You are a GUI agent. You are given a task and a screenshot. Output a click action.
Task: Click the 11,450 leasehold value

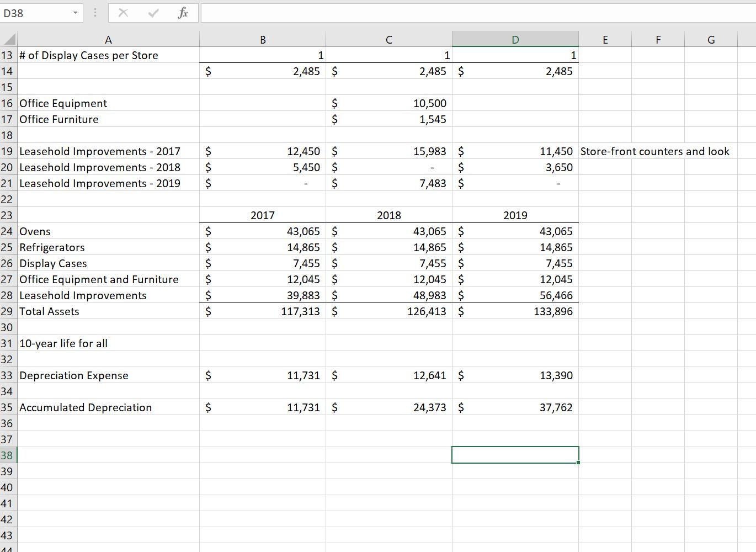[x=515, y=151]
